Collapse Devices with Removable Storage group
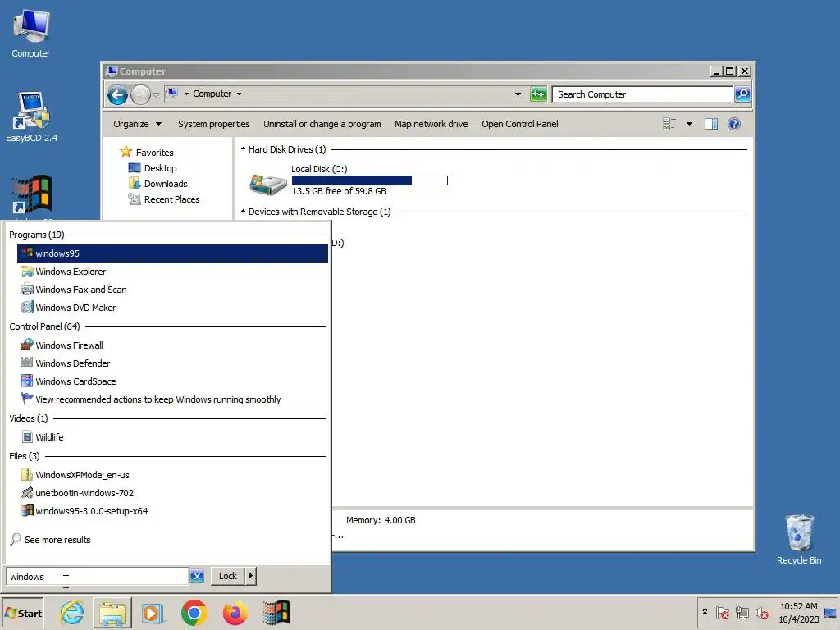The width and height of the screenshot is (840, 630). [243, 212]
